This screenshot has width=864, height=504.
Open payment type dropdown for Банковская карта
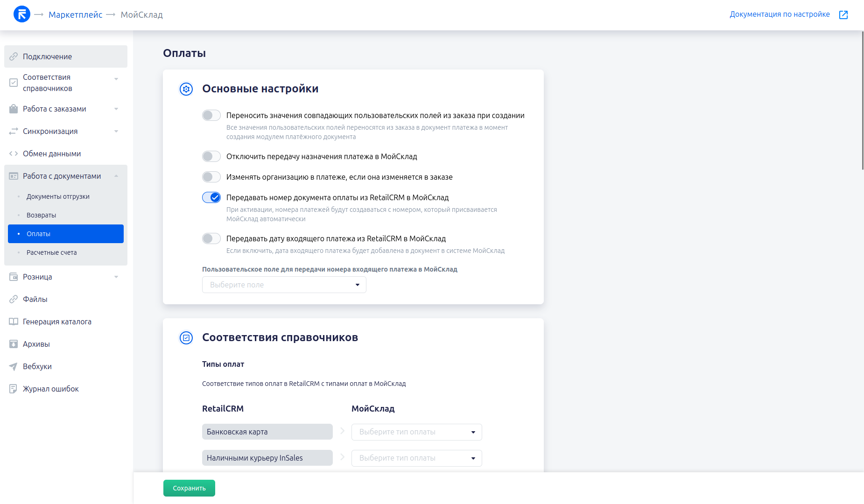click(416, 432)
